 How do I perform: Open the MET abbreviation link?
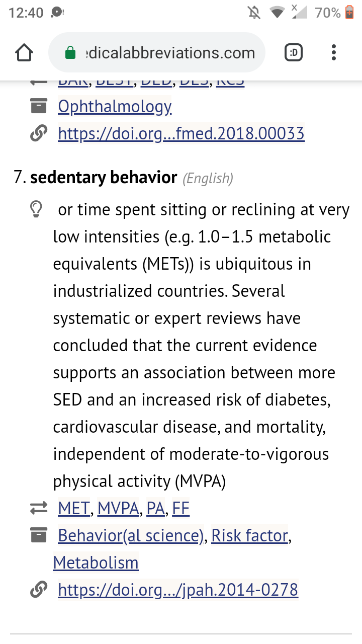pyautogui.click(x=74, y=509)
